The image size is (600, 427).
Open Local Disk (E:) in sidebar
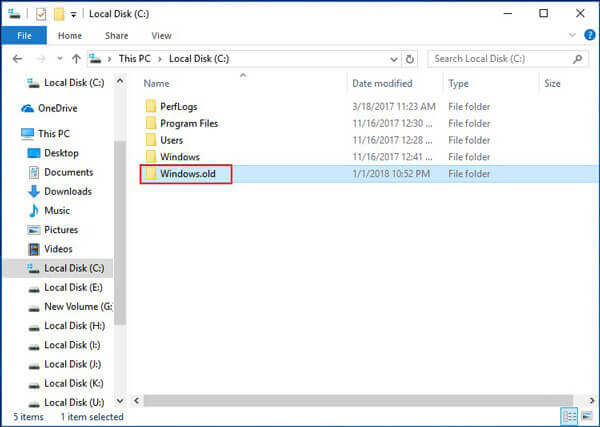[x=73, y=287]
